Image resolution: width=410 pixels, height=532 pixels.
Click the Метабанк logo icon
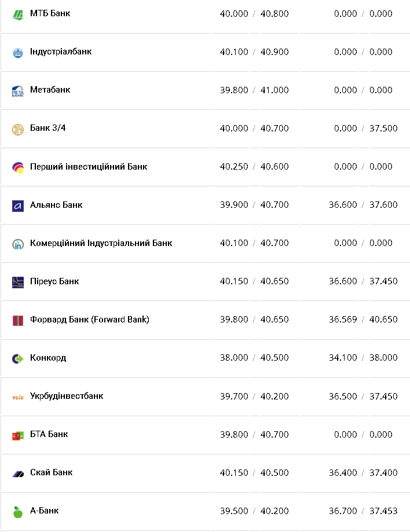(18, 91)
